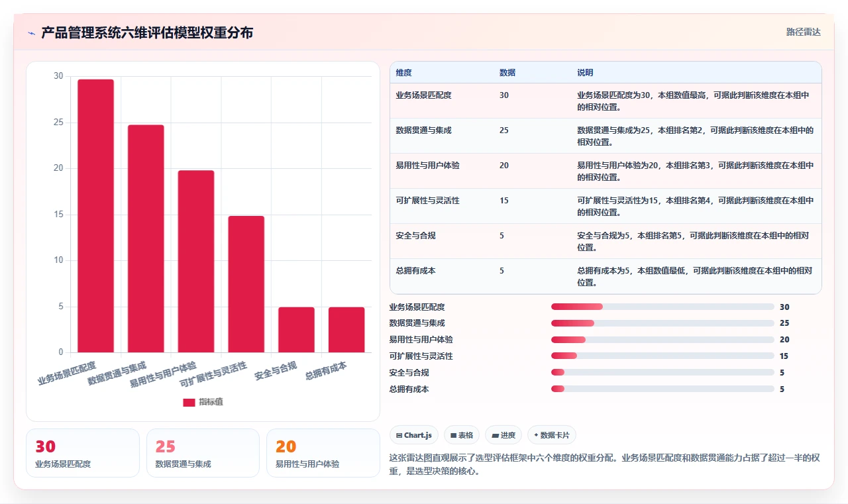
Task: Click the summary paragraph about 雷达图
Action: (x=605, y=465)
